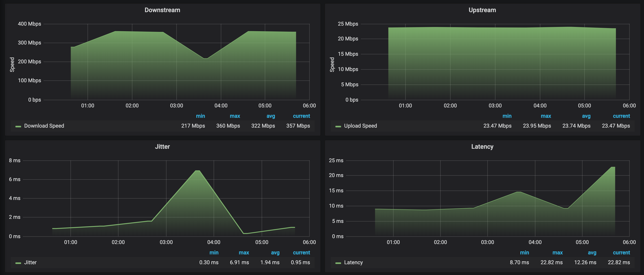Sort Latency legend by current column

621,253
